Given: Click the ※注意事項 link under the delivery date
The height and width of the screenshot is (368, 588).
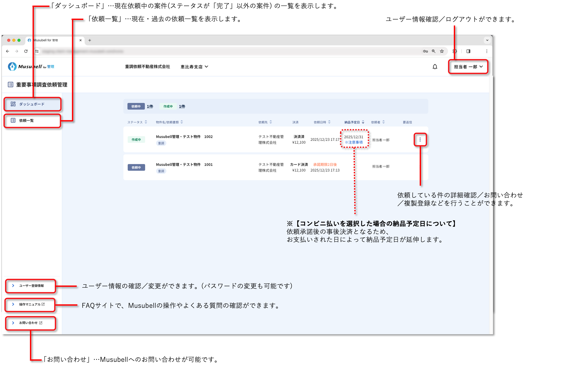Looking at the screenshot, I should (x=354, y=142).
